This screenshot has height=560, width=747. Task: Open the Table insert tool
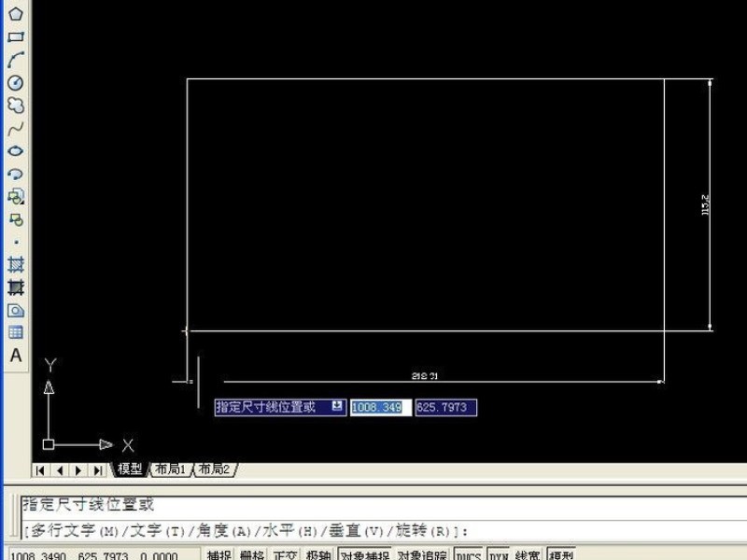(16, 332)
